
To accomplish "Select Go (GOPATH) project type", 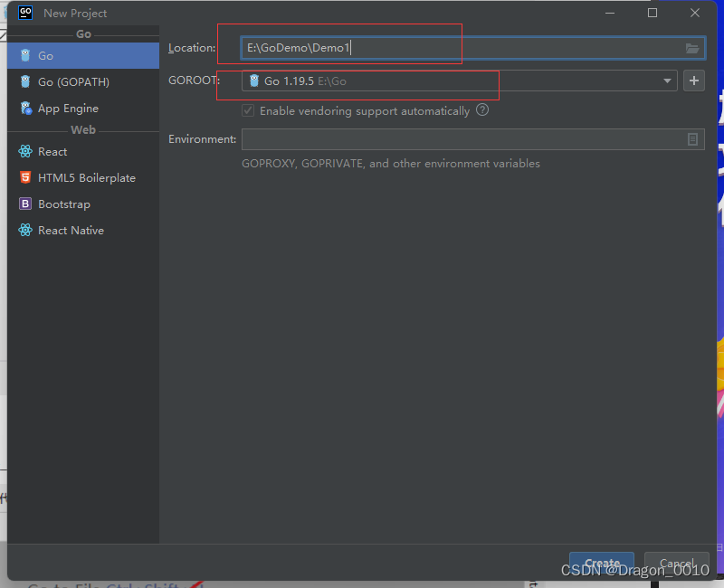I will tap(83, 82).
